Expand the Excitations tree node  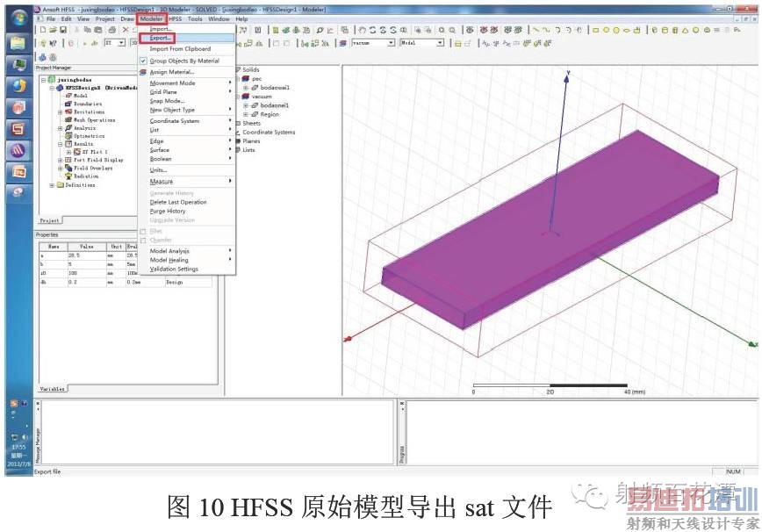[61, 111]
